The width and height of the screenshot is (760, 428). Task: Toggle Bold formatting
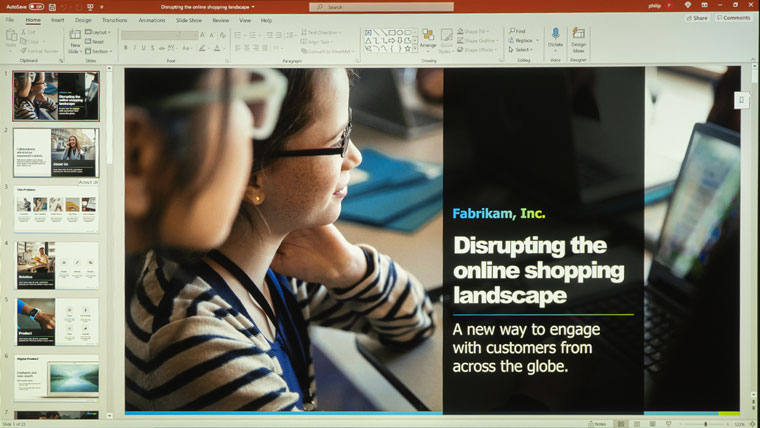pos(126,48)
